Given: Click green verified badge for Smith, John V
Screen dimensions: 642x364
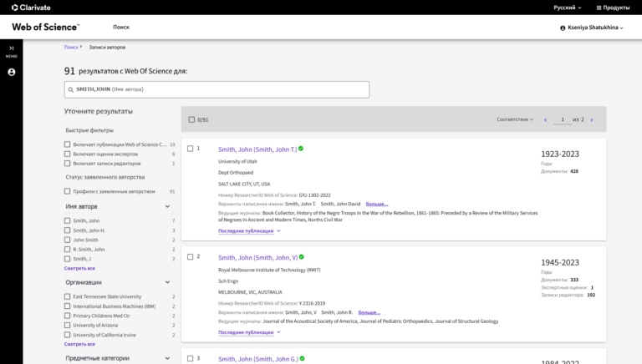Looking at the screenshot, I should [302, 257].
